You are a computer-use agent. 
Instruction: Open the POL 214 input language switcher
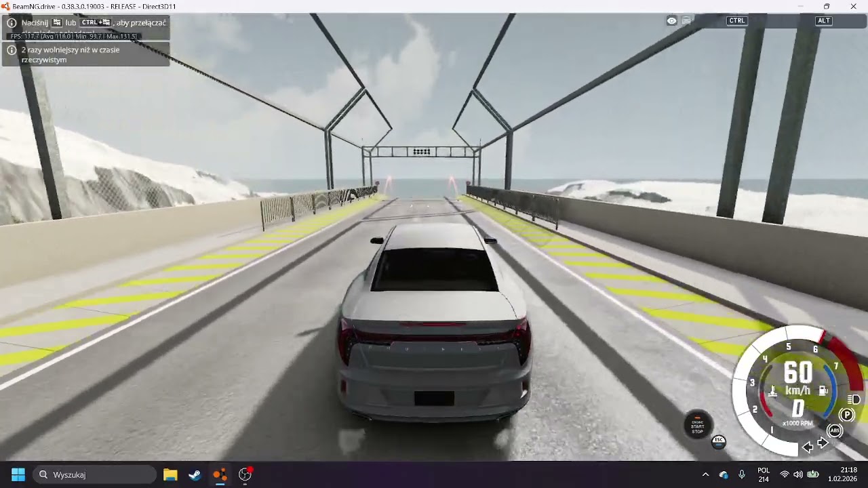tap(764, 474)
